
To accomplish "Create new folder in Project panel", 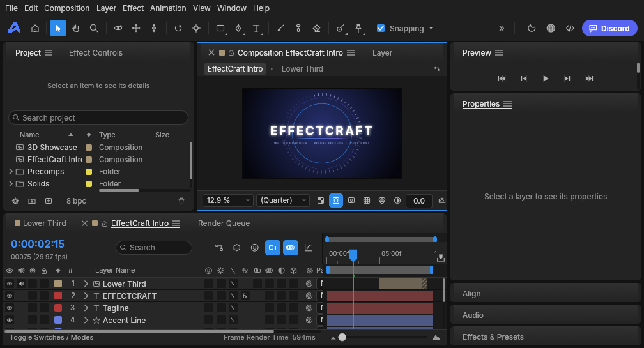I will coord(32,201).
